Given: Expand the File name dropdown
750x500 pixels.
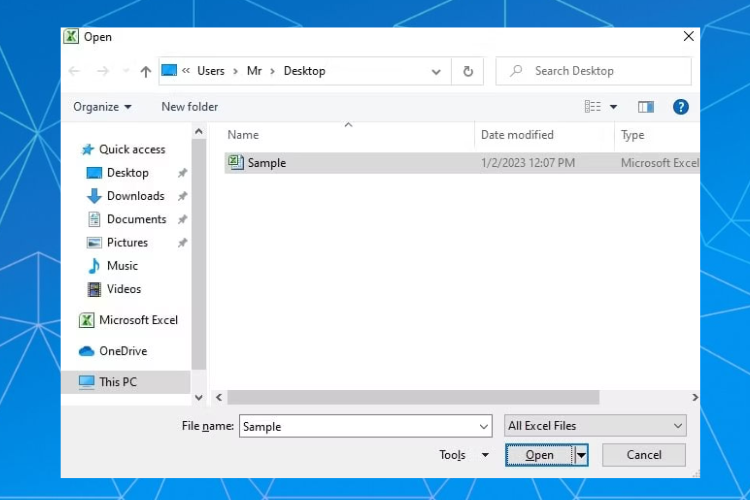Looking at the screenshot, I should (484, 426).
